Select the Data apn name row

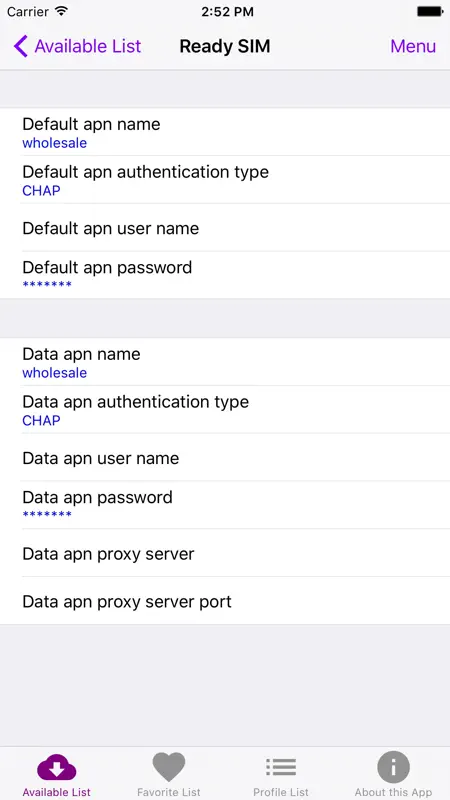click(225, 362)
